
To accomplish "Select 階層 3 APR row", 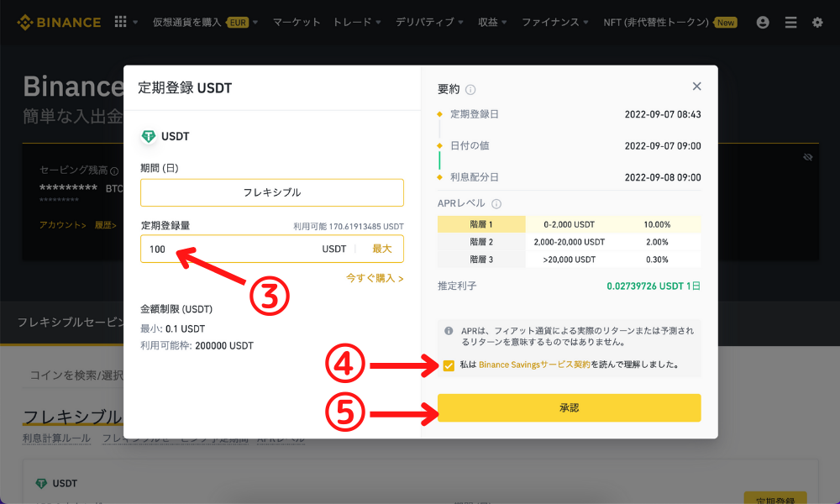I will pyautogui.click(x=569, y=260).
